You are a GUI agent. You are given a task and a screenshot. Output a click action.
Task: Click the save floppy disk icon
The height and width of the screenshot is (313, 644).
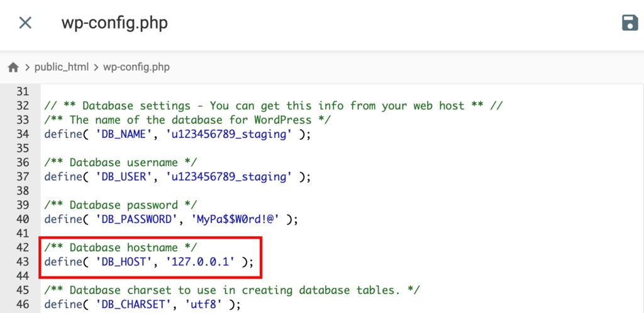[630, 23]
